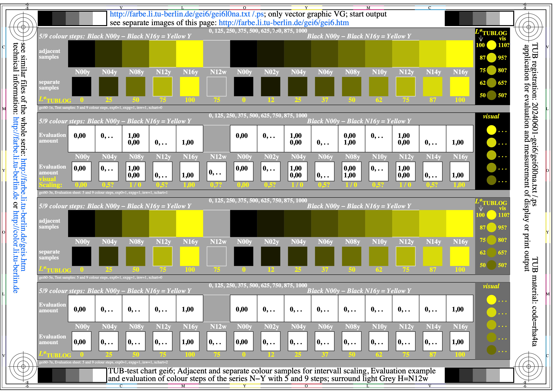The height and width of the screenshot is (392, 554).
Task: Select adjacent N10y swatch in gei60-1n panel
Action: (378, 54)
